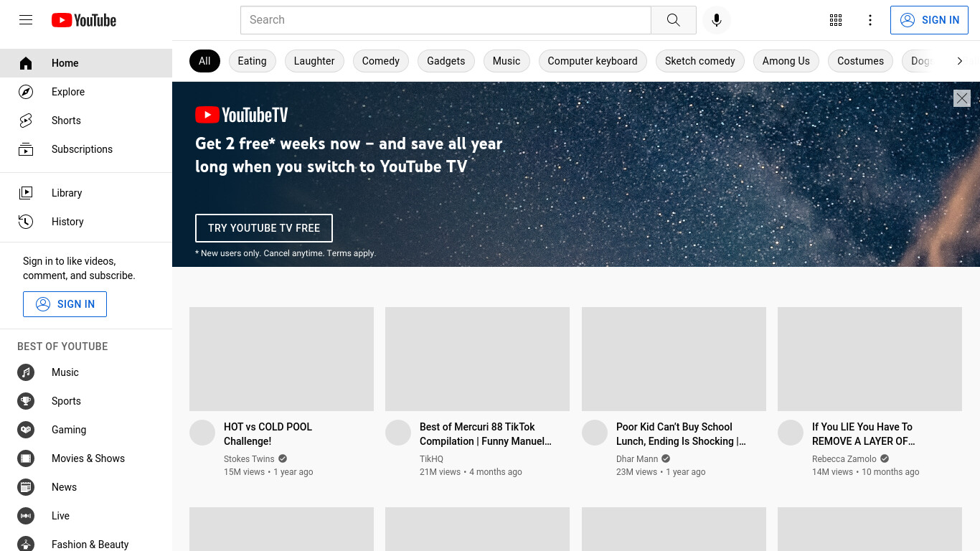
Task: Open the Best of Mercuri 88 TikTok thumbnail
Action: point(477,359)
